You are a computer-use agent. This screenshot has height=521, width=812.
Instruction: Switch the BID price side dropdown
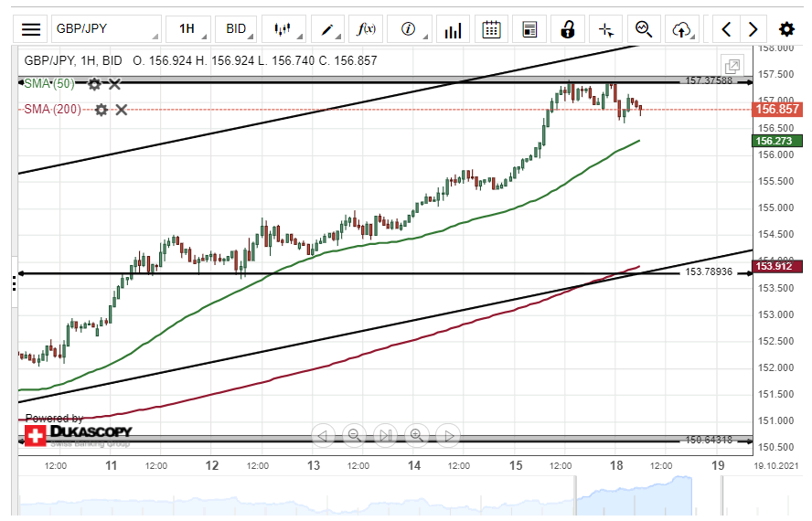(x=236, y=29)
